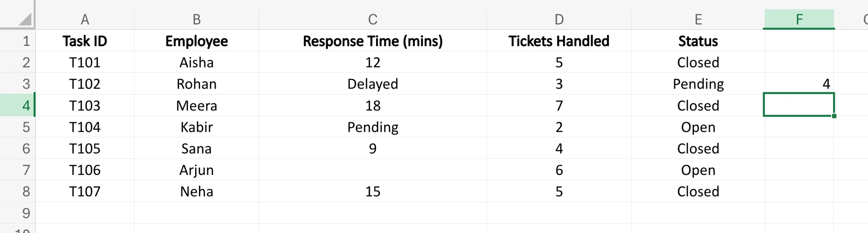Select column E header
The height and width of the screenshot is (233, 868).
point(698,20)
